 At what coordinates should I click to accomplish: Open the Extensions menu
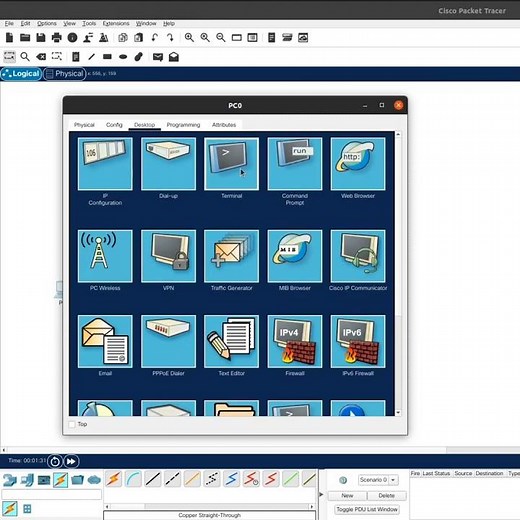[116, 23]
